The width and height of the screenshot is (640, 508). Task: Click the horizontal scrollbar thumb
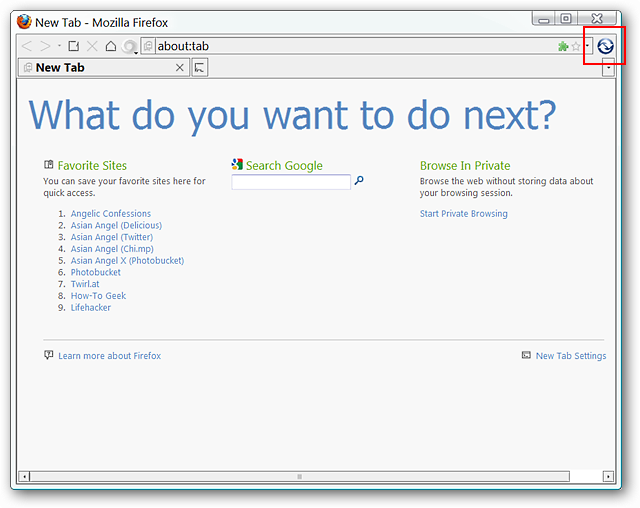300,477
